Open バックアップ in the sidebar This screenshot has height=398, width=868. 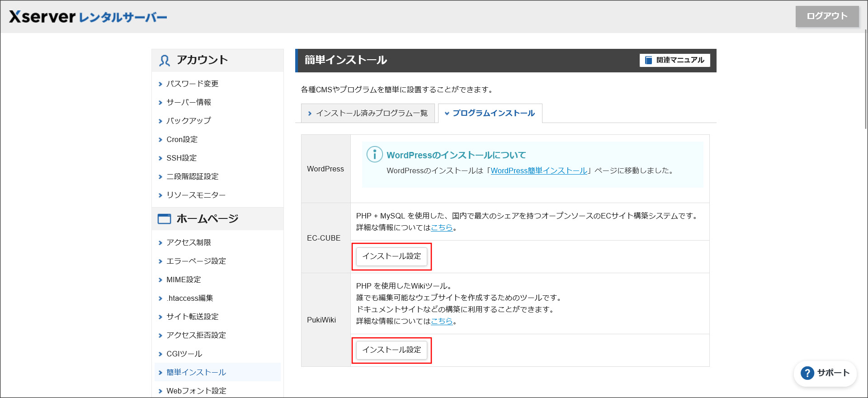point(189,121)
